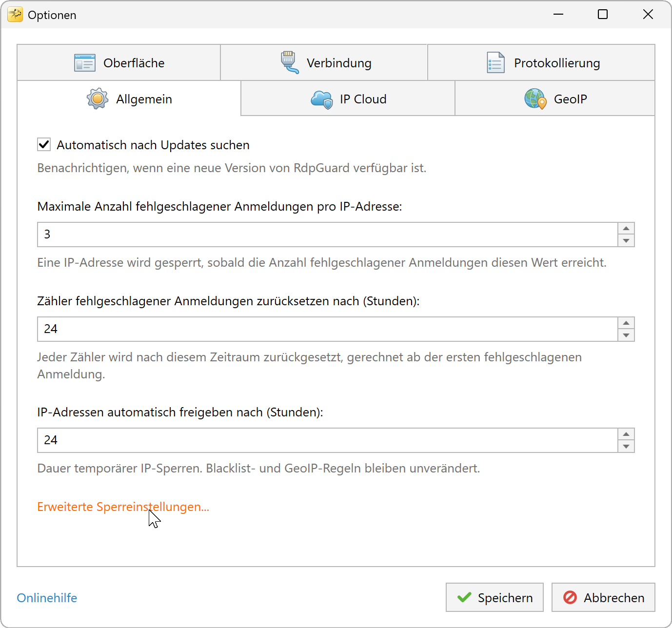Image resolution: width=672 pixels, height=628 pixels.
Task: Open the Verbindung tab
Action: (x=324, y=63)
